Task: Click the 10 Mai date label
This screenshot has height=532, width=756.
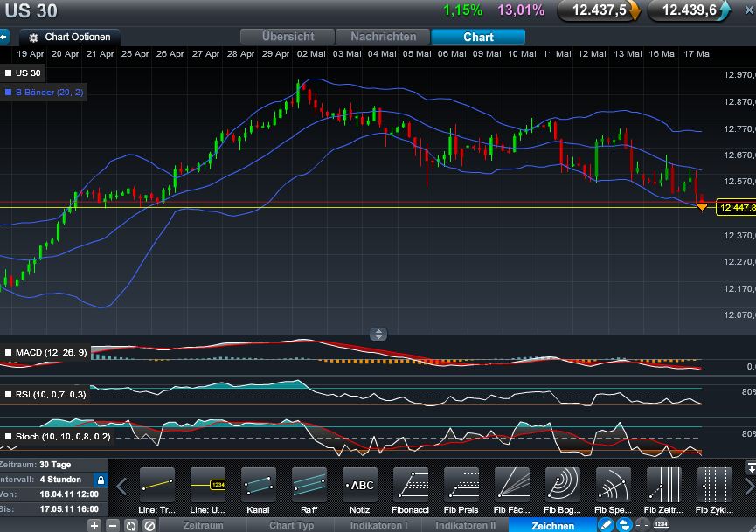Action: (522, 54)
